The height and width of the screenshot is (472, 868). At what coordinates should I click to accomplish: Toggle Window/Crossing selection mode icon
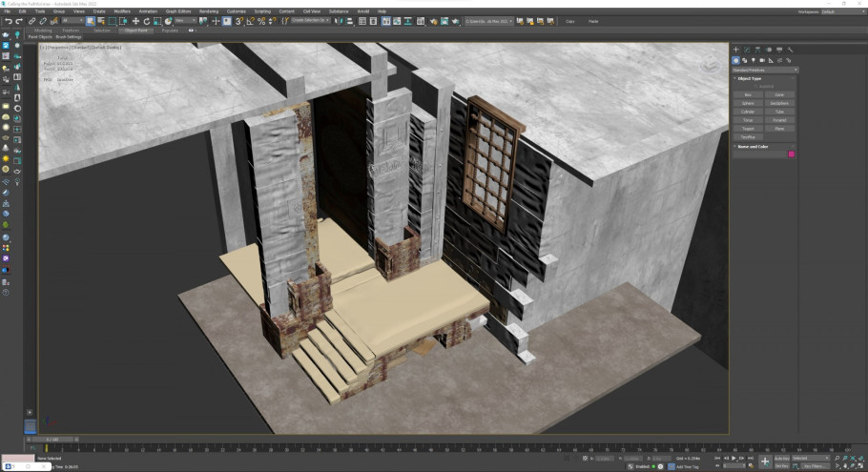[123, 21]
